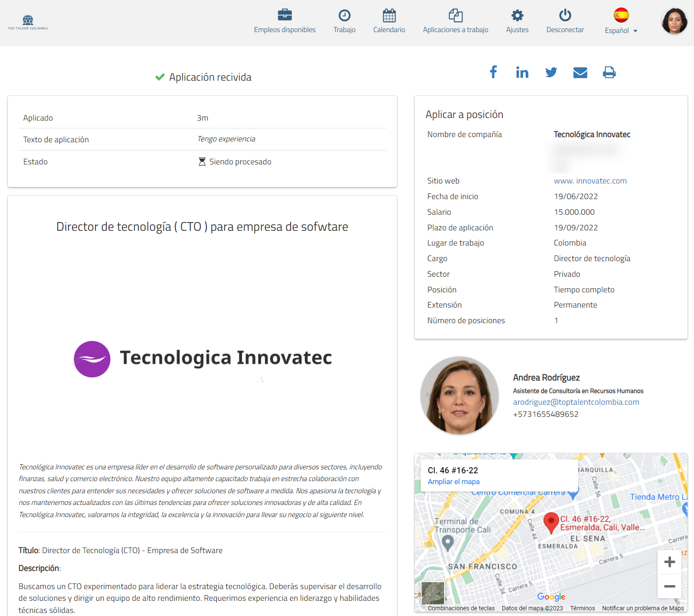Click the Tecnológica Innovatec company name
Screen dimensions: 694x616
pyautogui.click(x=592, y=134)
